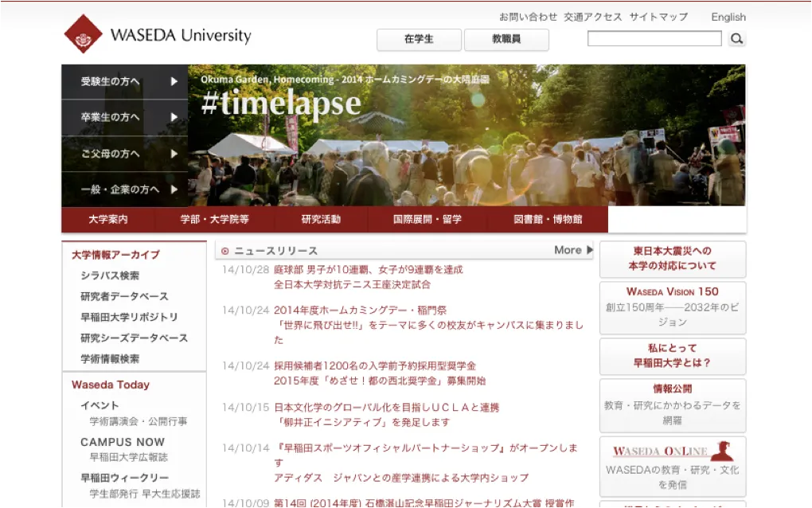Open Waseda Today heading link
The image size is (812, 508).
pos(111,385)
